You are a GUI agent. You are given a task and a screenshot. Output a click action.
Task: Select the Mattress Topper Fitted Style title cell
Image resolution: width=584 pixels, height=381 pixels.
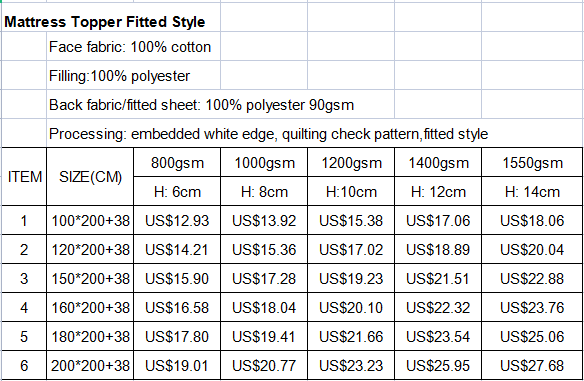coord(105,22)
